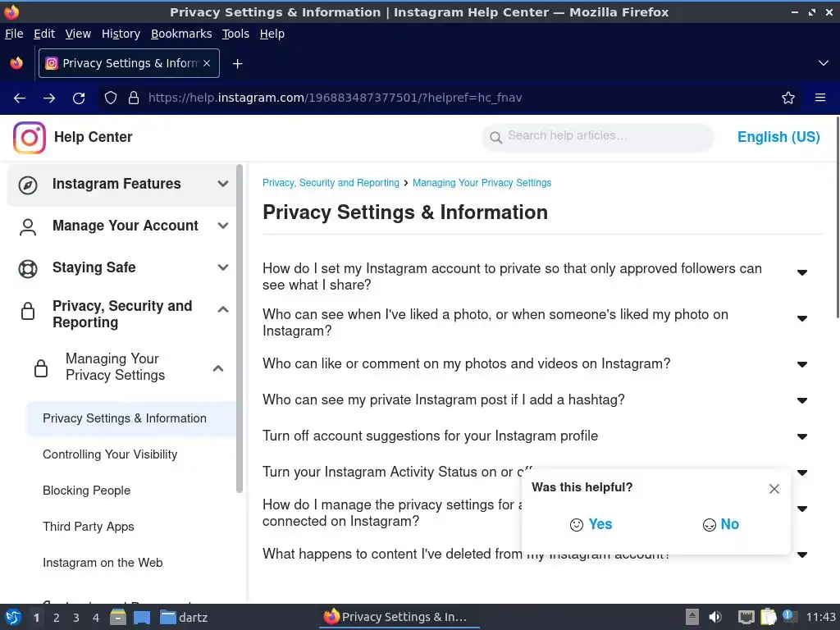The height and width of the screenshot is (630, 840).
Task: Click the padlock site info icon
Action: (x=134, y=98)
